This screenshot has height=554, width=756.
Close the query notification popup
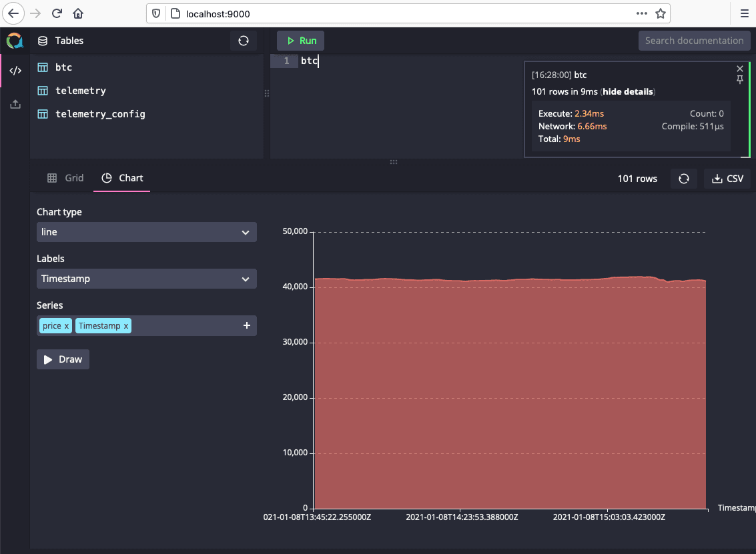click(739, 69)
